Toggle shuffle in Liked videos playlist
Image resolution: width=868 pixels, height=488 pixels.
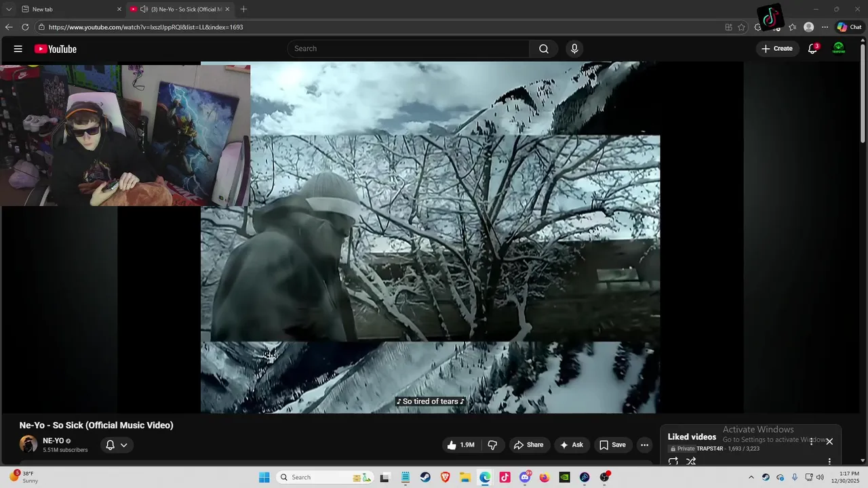coord(691,462)
